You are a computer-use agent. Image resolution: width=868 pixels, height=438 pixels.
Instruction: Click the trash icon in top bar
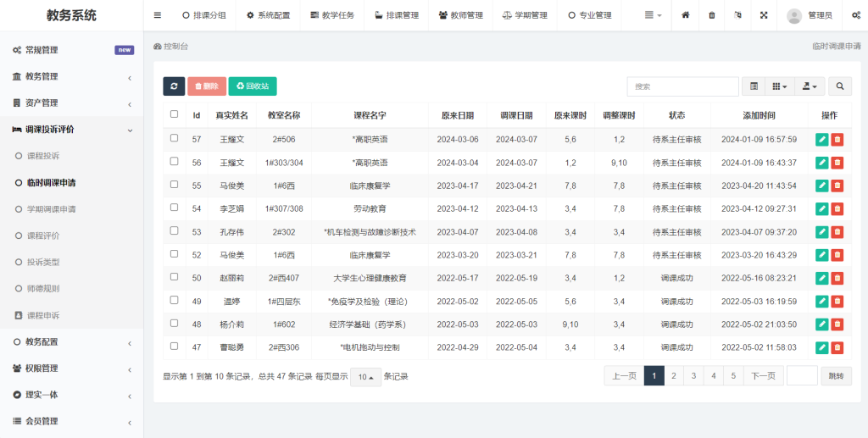(712, 15)
